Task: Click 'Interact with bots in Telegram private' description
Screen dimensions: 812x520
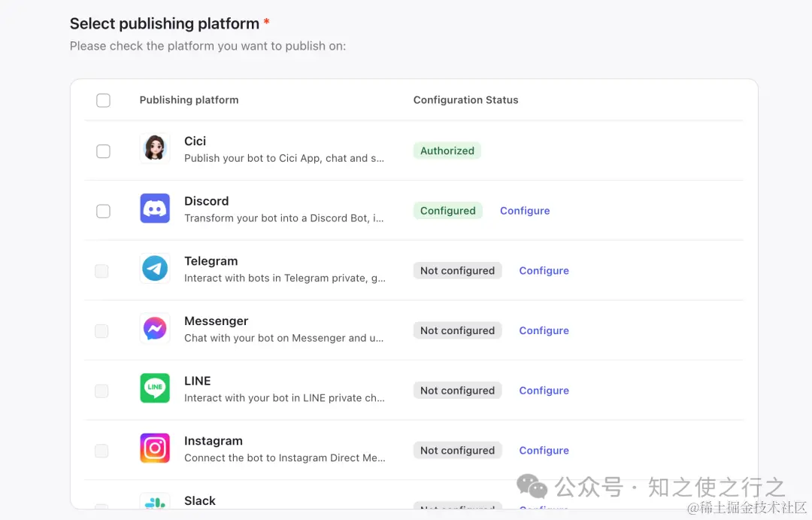Action: (x=285, y=278)
